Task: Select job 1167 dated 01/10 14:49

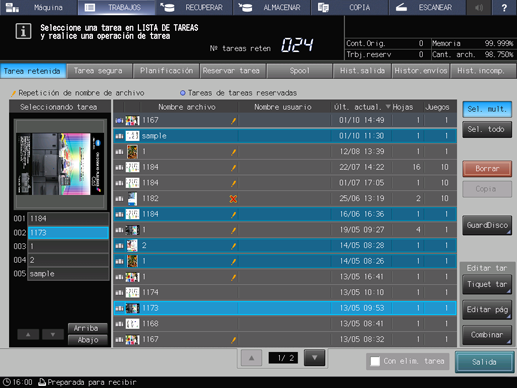Action: click(x=285, y=120)
